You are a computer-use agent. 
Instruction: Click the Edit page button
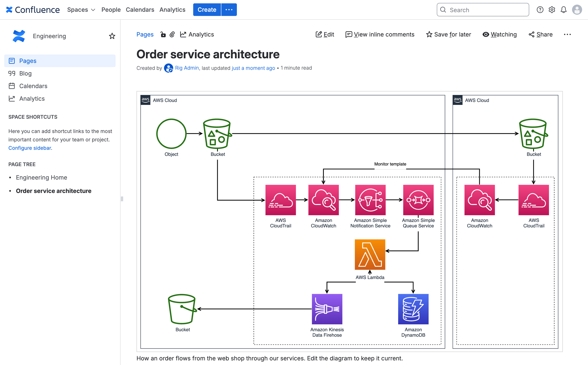(x=325, y=35)
